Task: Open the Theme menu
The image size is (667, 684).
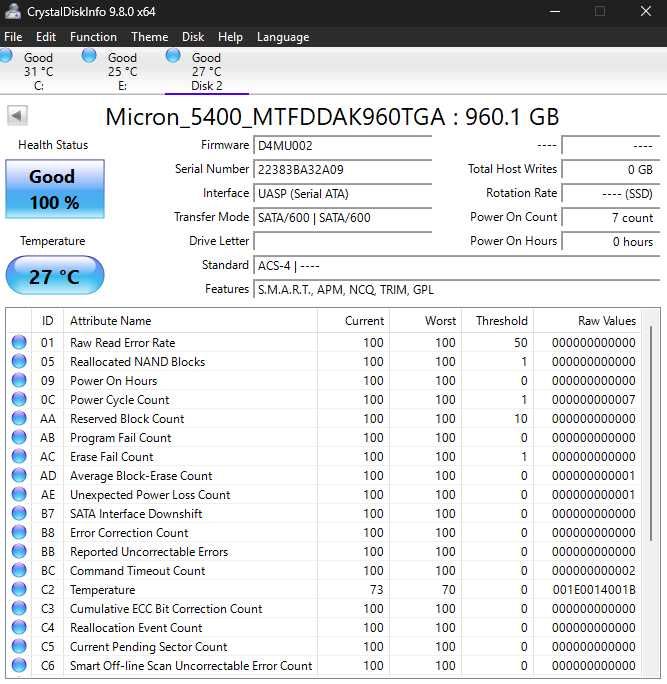Action: (150, 37)
